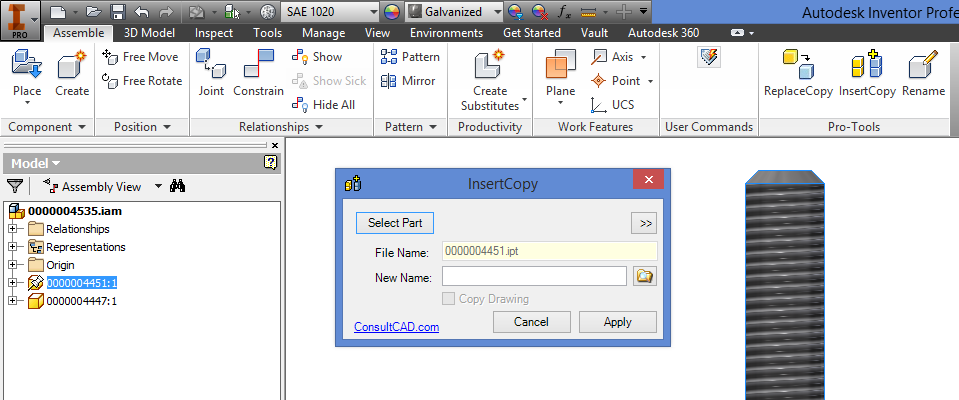
Task: Click the Open file folder icon
Action: coord(94,11)
